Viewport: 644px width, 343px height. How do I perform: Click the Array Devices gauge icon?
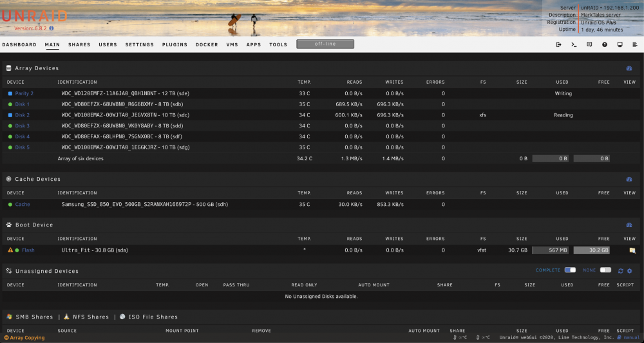click(x=629, y=68)
